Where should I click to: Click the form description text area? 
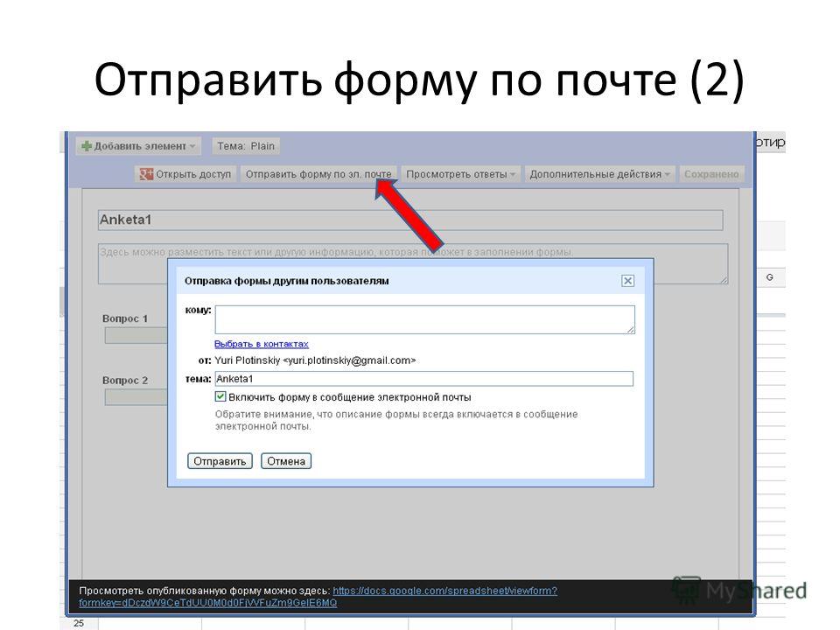click(x=413, y=263)
